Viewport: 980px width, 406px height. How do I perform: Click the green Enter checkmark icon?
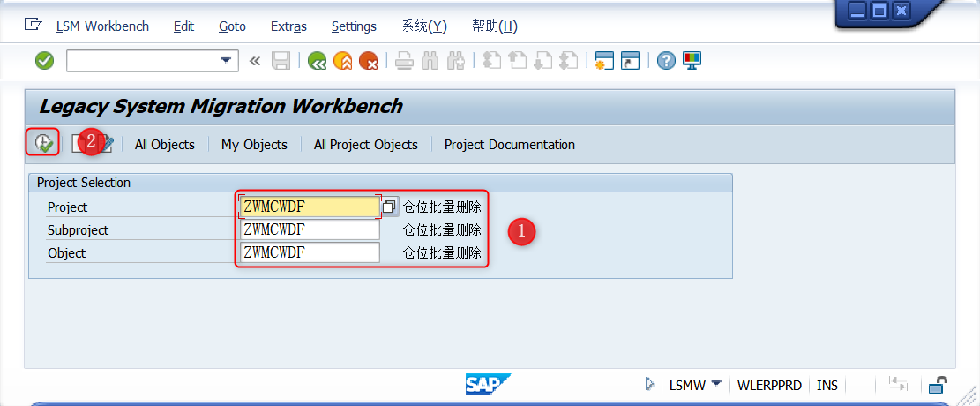point(44,61)
